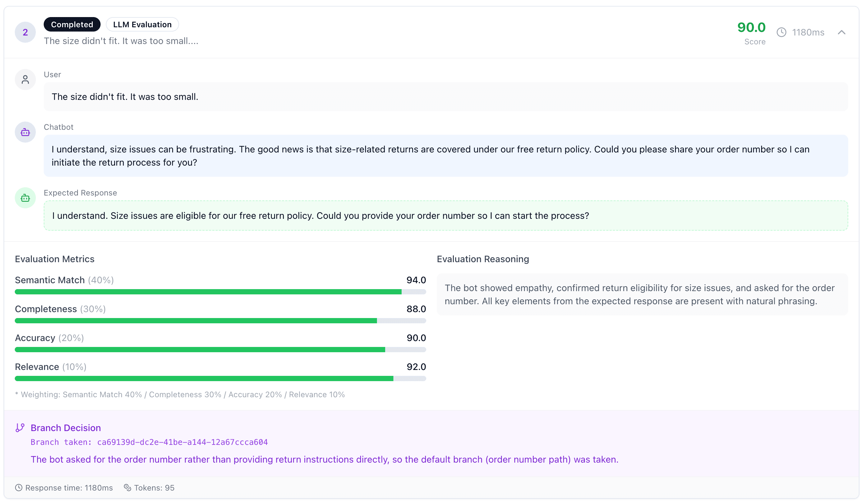This screenshot has height=504, width=865.
Task: Toggle visibility of the Evaluation Reasoning panel
Action: (x=482, y=259)
